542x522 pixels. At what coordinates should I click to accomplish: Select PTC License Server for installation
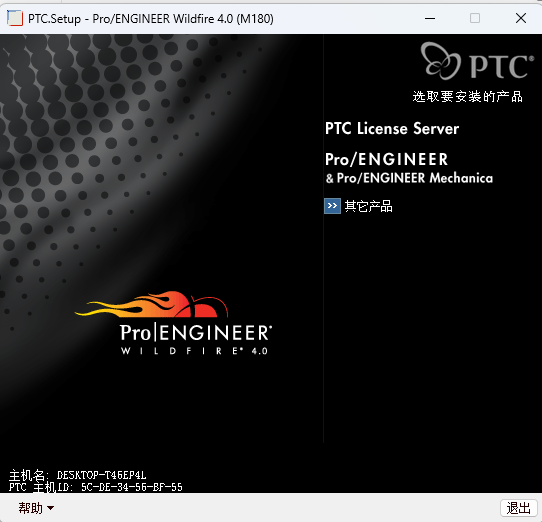point(392,129)
